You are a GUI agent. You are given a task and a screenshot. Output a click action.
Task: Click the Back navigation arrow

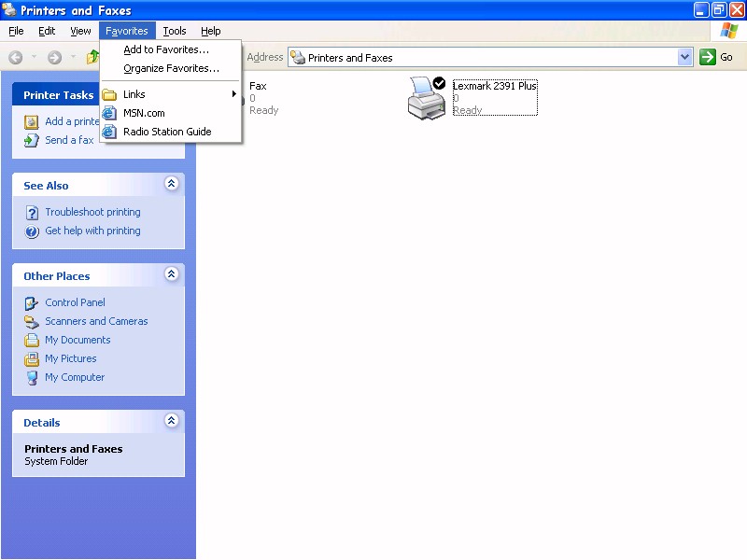tap(16, 58)
